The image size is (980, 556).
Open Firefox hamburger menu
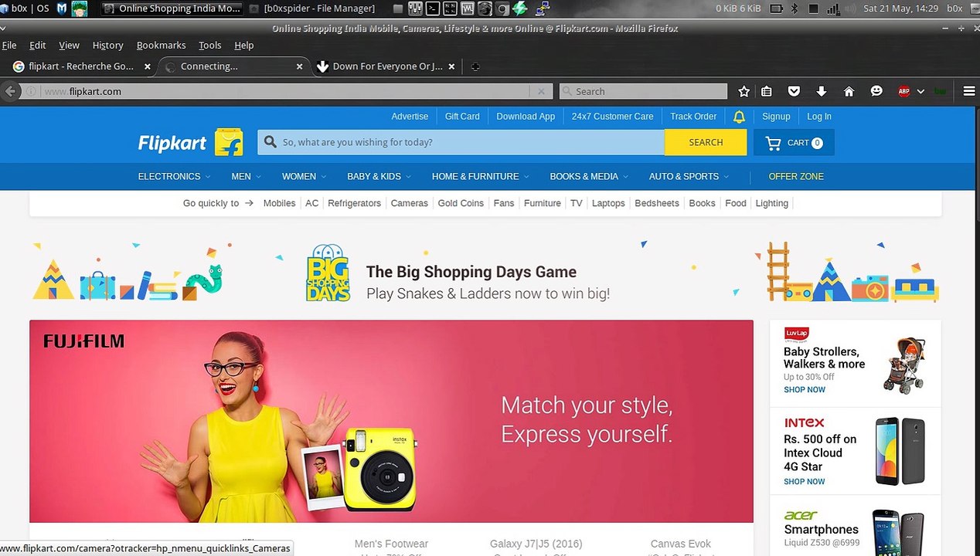point(969,91)
